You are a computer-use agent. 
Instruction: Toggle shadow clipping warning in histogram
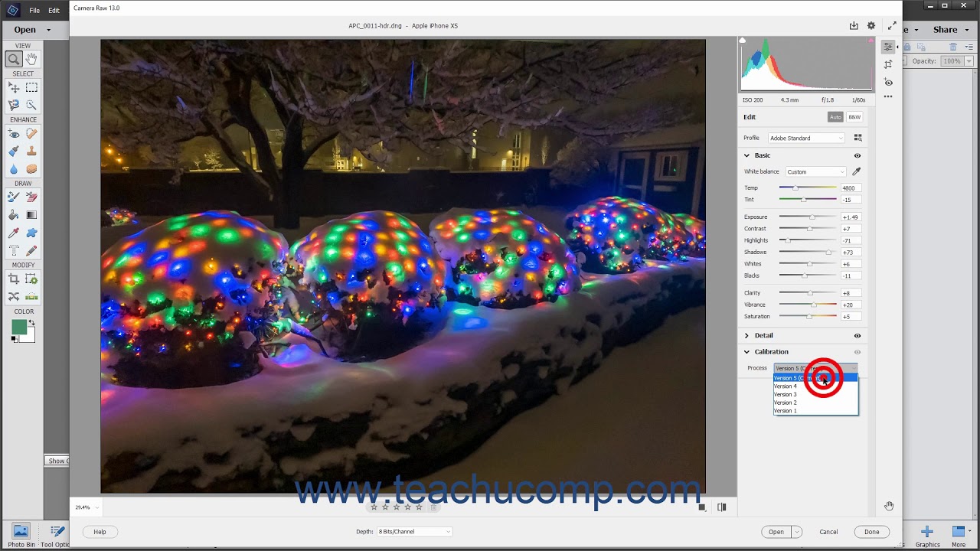pyautogui.click(x=742, y=41)
